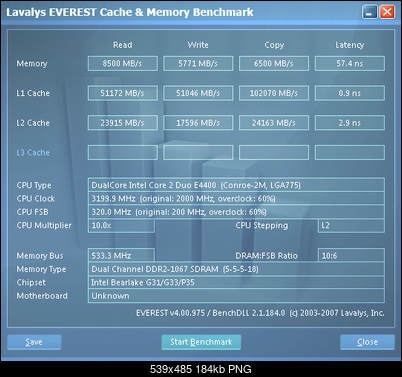Click the Read column header
This screenshot has height=377, width=402.
click(123, 45)
